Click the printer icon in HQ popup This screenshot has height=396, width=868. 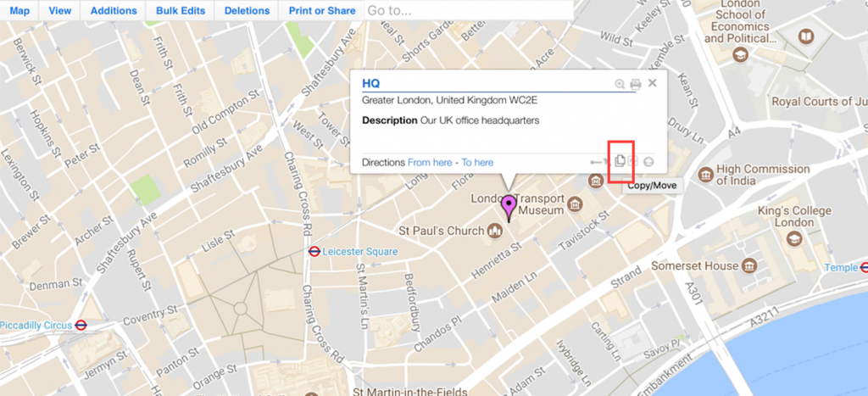pos(636,84)
